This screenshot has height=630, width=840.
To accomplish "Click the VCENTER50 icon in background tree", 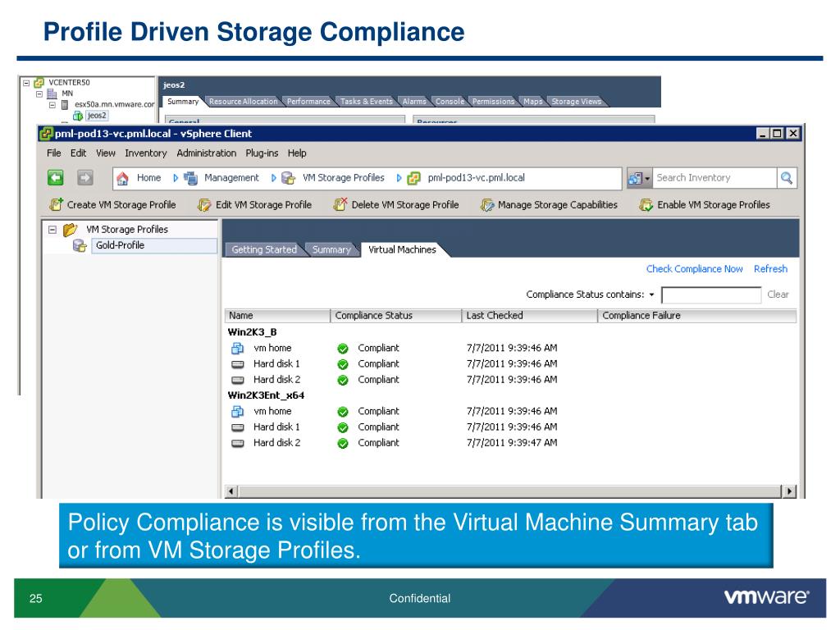I will 39,83.
